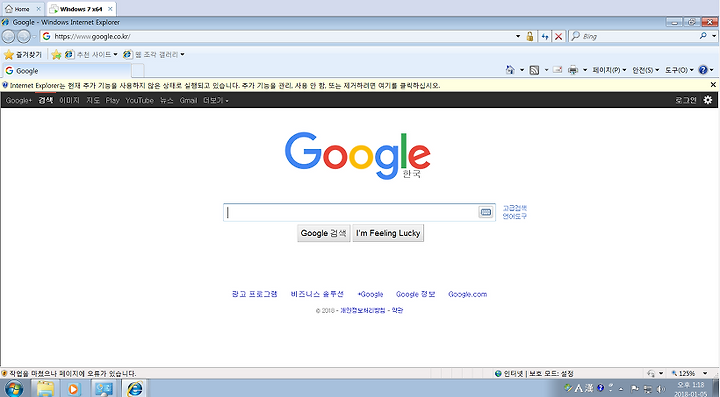Click the Internet Explorer taskbar icon
This screenshot has height=397, width=720.
(135, 388)
